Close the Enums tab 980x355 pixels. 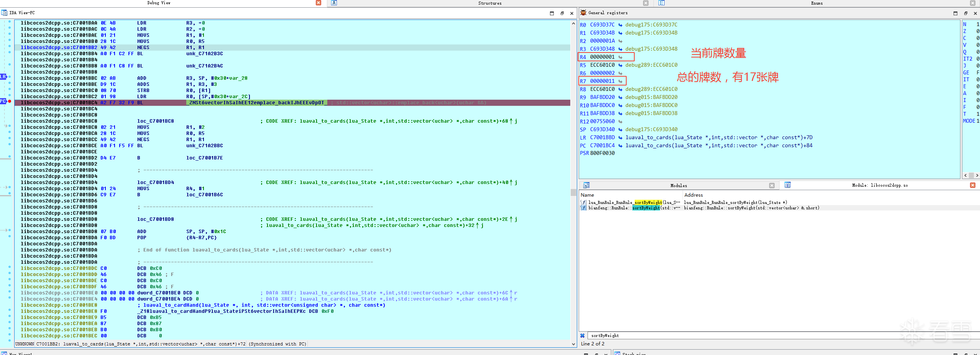coord(973,3)
